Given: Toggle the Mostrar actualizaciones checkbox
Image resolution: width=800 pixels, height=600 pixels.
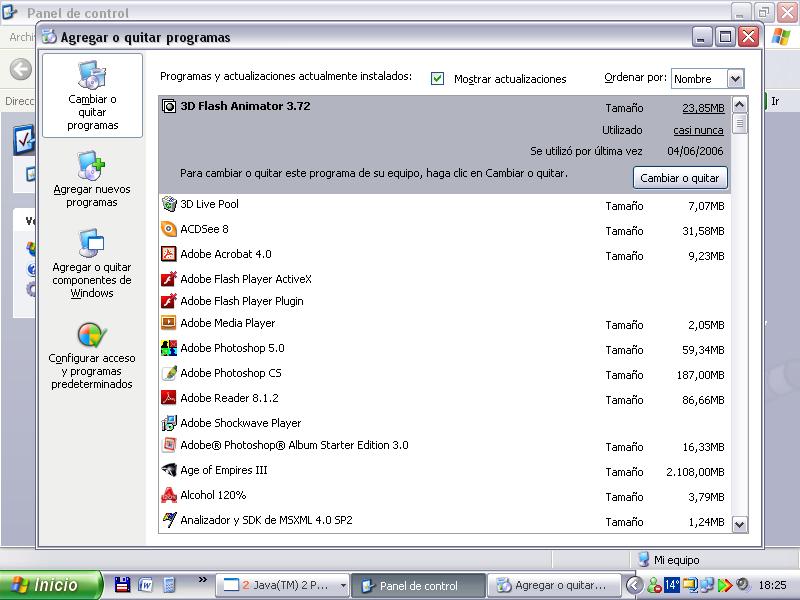Looking at the screenshot, I should [x=437, y=79].
